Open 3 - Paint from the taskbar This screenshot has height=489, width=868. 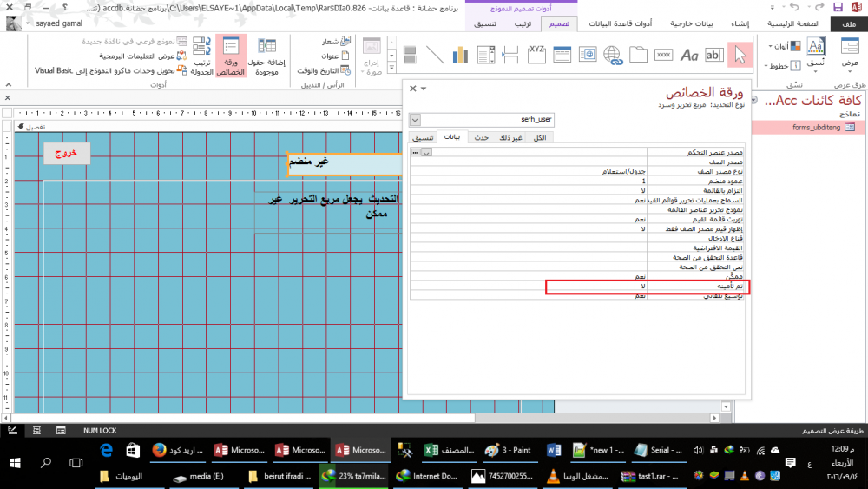pyautogui.click(x=508, y=450)
